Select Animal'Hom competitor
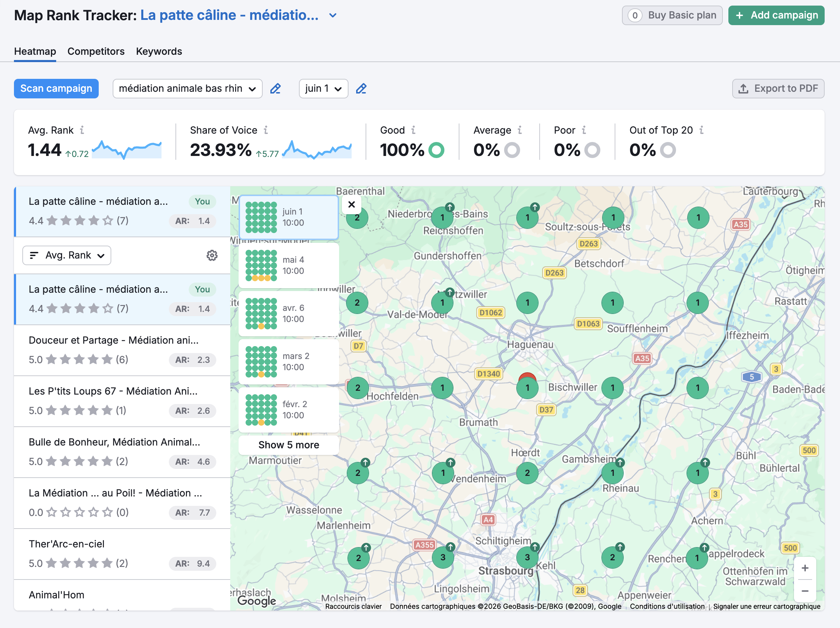Image resolution: width=840 pixels, height=628 pixels. [122, 595]
